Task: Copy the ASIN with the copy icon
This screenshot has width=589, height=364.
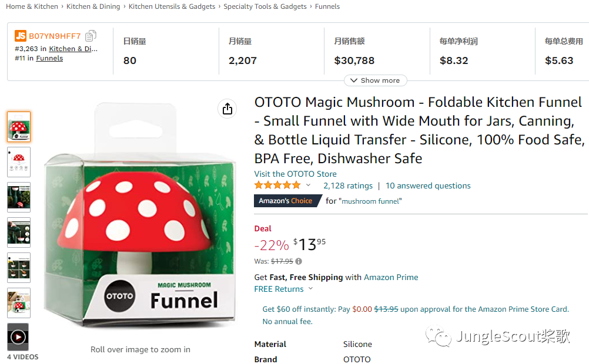Action: coord(91,36)
